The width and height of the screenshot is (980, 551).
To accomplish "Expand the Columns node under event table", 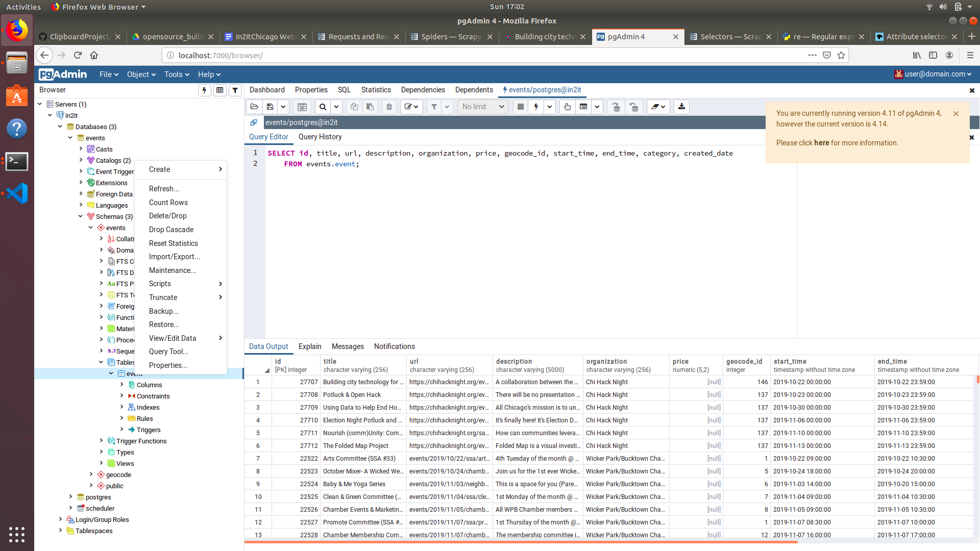I will coord(121,385).
